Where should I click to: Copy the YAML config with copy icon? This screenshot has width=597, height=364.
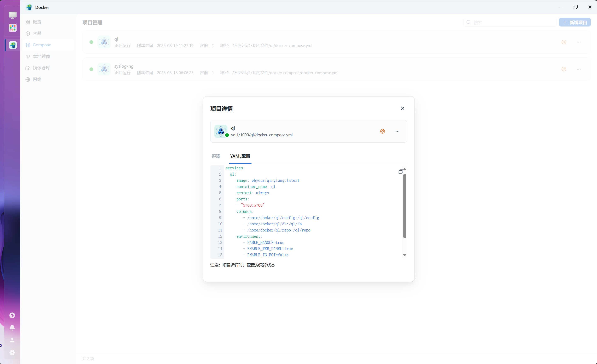(x=400, y=172)
